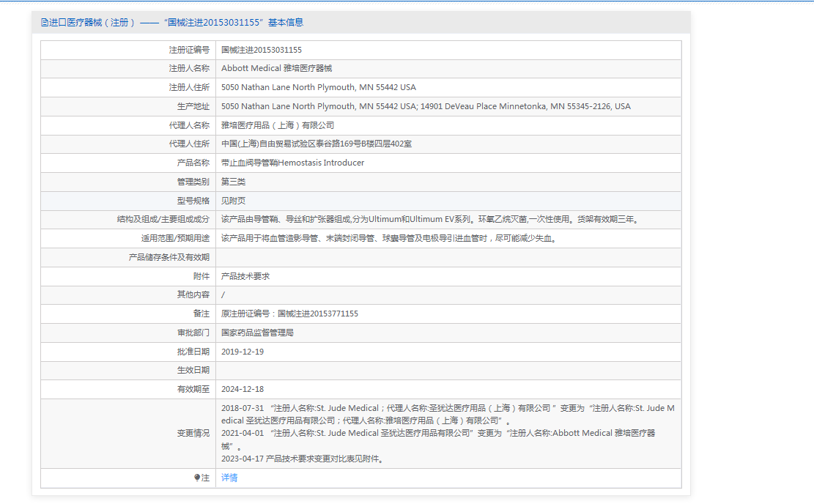Click the Abbott Medical 雅培医疗器械 registrant name
This screenshot has width=814, height=504.
point(276,68)
